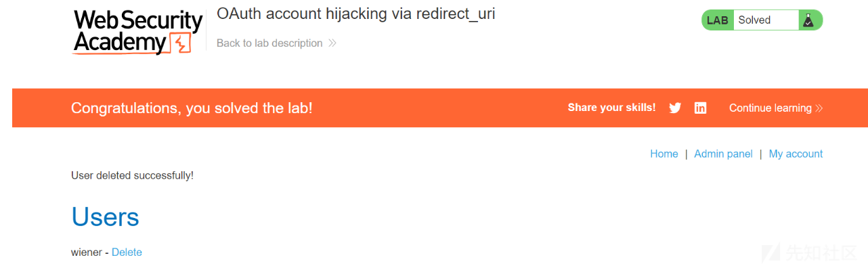Share the result via the LinkedIn icon

pos(701,108)
